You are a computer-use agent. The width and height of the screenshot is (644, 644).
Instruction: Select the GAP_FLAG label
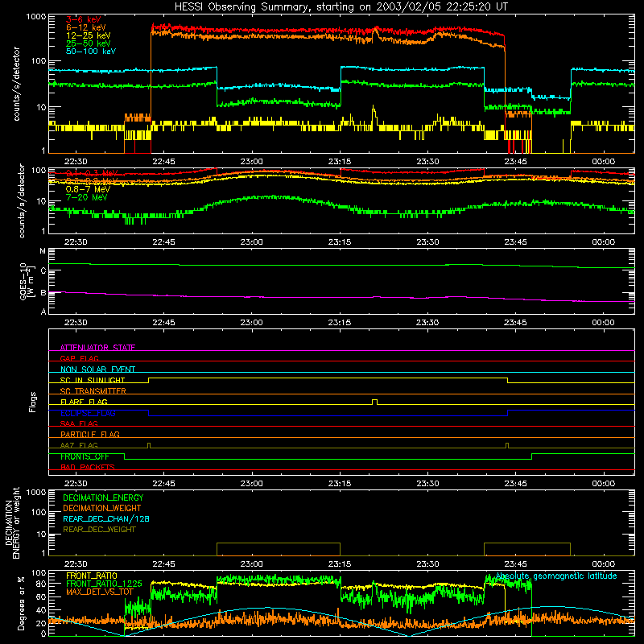79,358
